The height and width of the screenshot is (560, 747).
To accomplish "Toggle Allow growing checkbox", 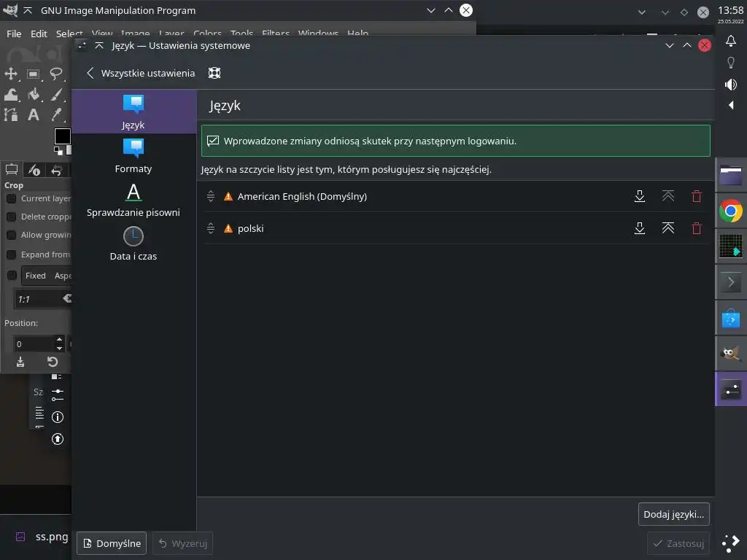I will pos(12,236).
